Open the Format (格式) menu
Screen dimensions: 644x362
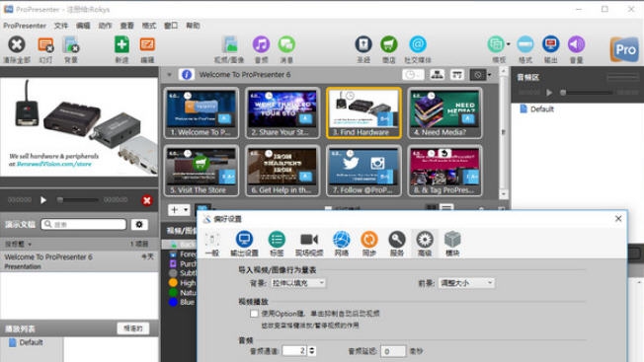[149, 26]
